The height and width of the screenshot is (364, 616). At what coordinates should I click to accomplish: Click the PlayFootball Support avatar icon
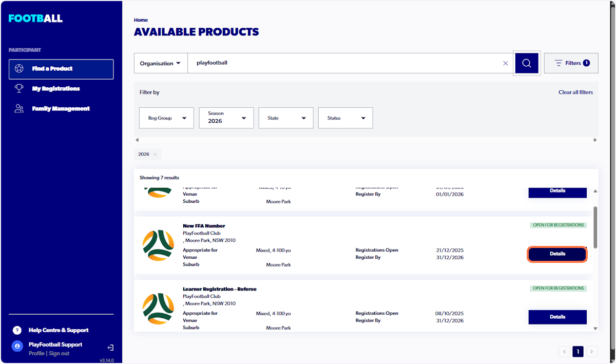[x=17, y=346]
